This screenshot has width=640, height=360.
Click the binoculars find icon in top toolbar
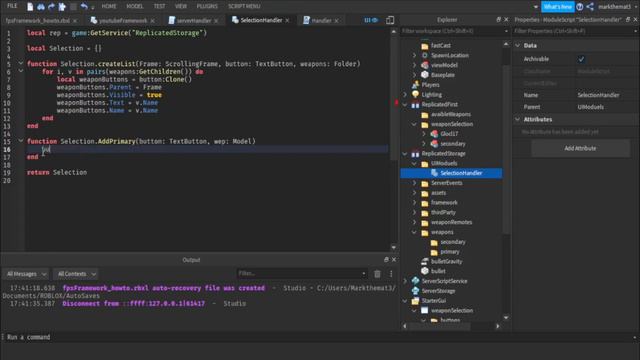[x=41, y=7]
